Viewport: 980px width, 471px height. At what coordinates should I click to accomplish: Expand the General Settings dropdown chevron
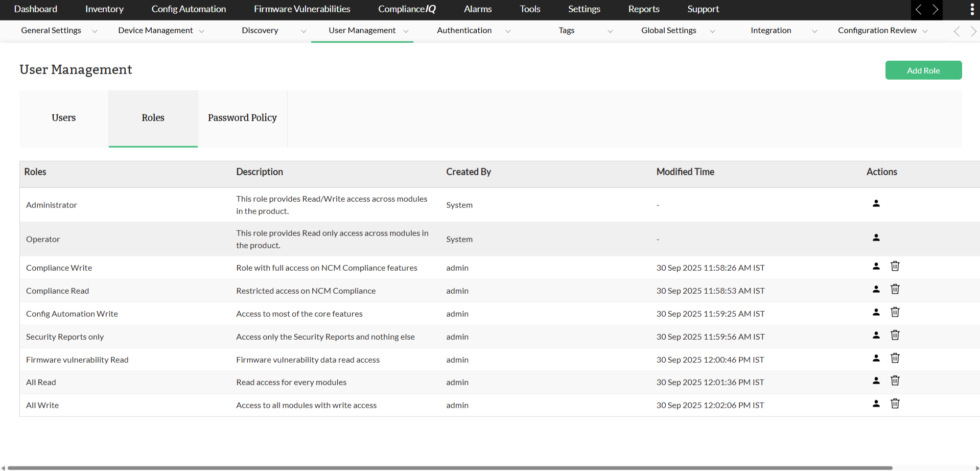point(95,31)
